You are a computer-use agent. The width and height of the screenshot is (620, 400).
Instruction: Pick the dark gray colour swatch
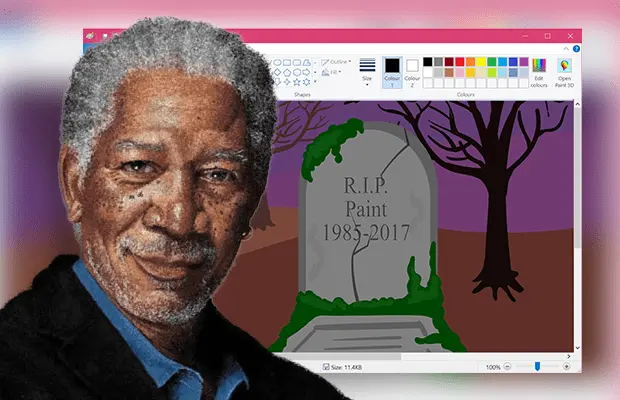click(x=439, y=62)
